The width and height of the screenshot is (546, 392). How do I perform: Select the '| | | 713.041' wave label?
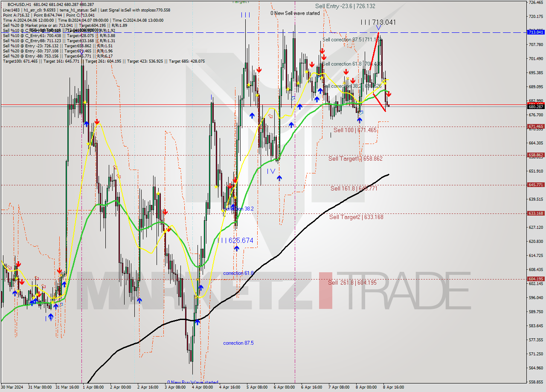(x=378, y=22)
